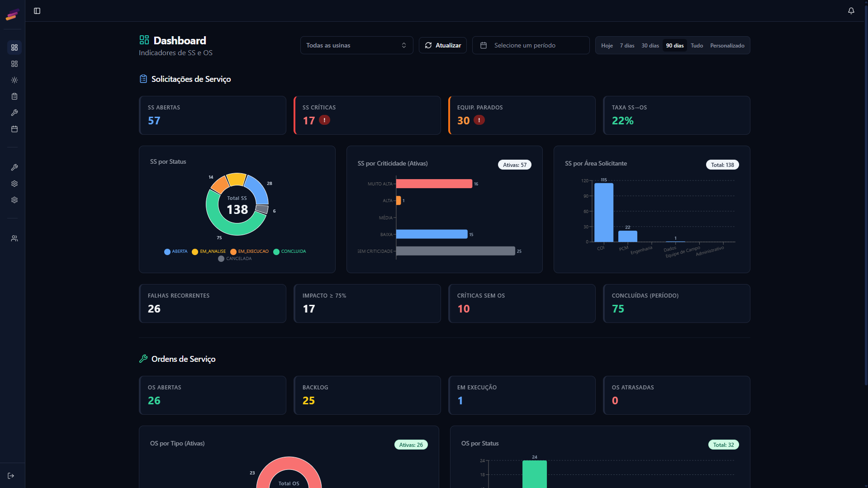Toggle ABERTA legend item
The image size is (868, 488).
point(176,251)
